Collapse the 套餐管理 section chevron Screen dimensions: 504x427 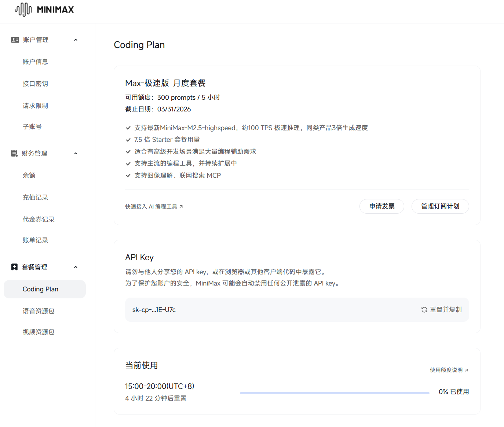76,267
